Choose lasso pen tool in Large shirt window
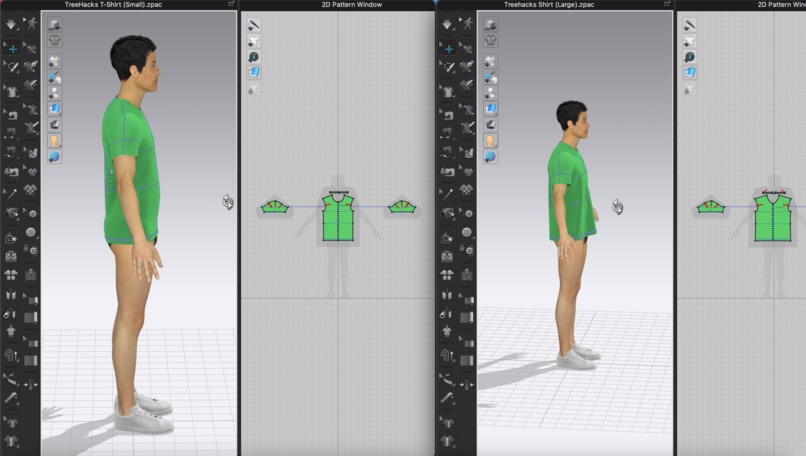Viewport: 806px width, 456px height. pyautogui.click(x=447, y=67)
